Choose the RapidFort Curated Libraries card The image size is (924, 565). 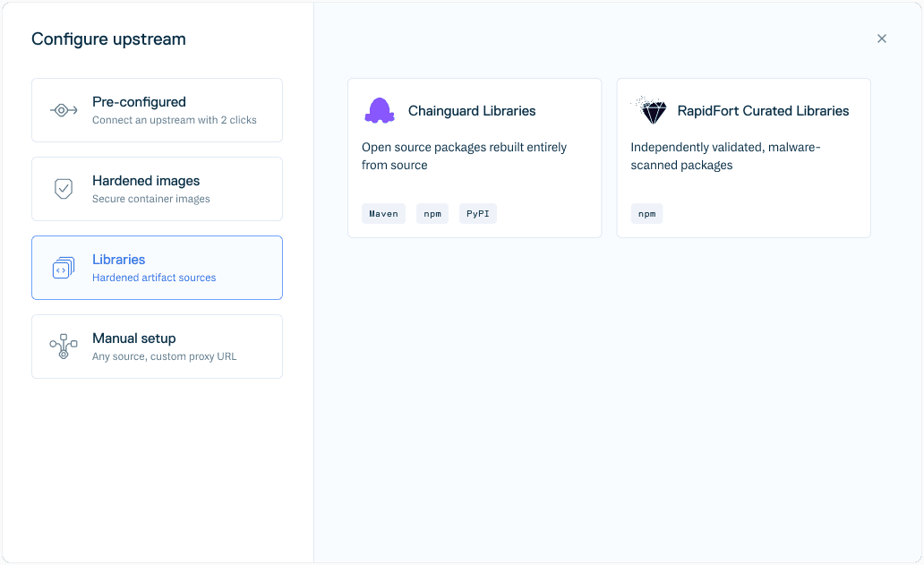(744, 158)
